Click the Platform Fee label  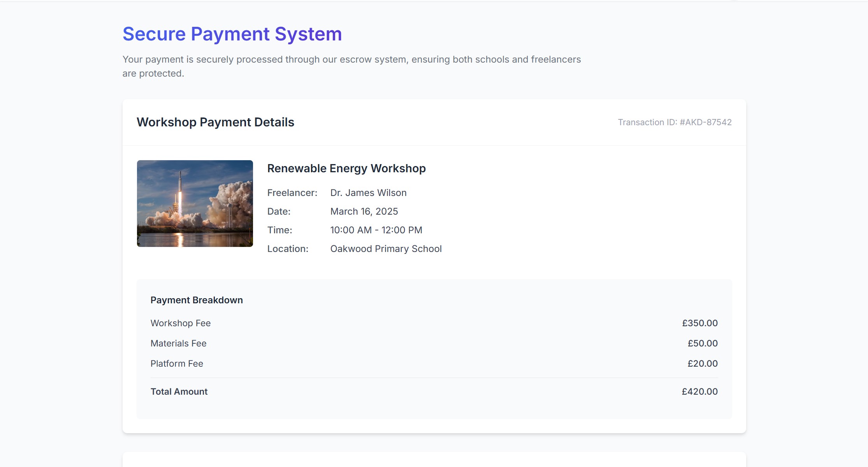(x=177, y=363)
